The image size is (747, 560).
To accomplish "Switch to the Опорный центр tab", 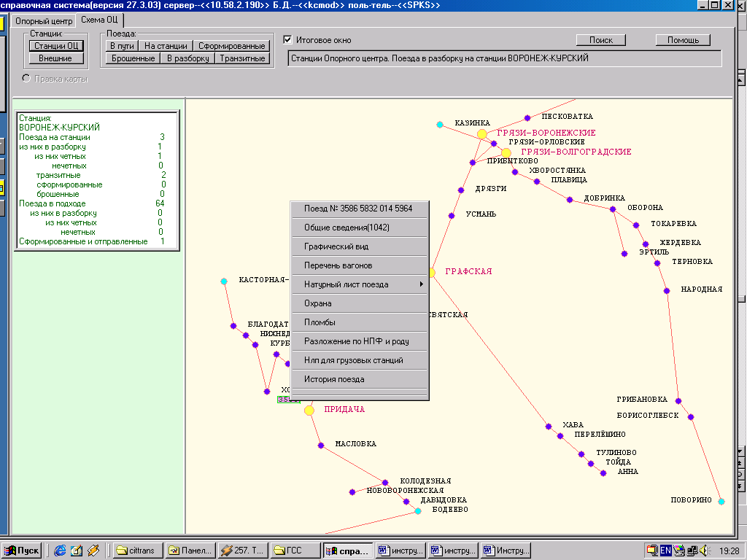I will coord(44,21).
